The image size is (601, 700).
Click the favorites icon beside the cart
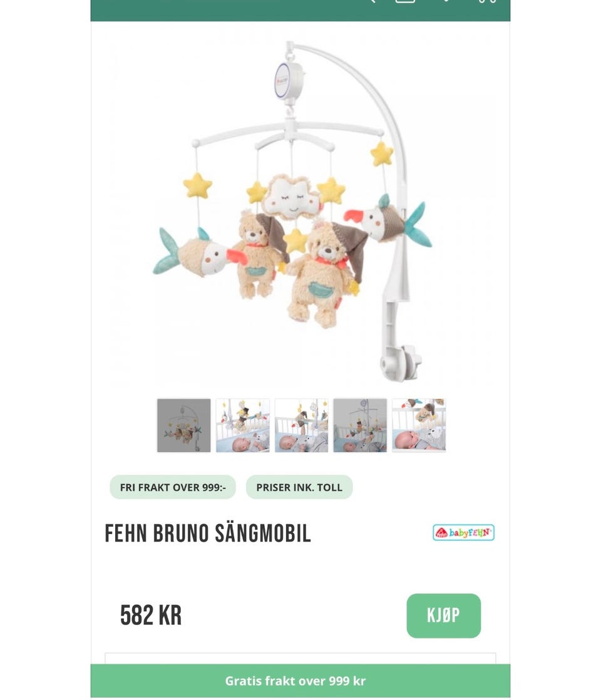point(446,1)
